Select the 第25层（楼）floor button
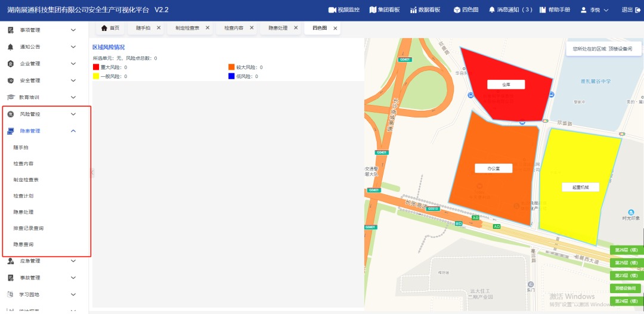This screenshot has height=314, width=644. pyautogui.click(x=626, y=263)
